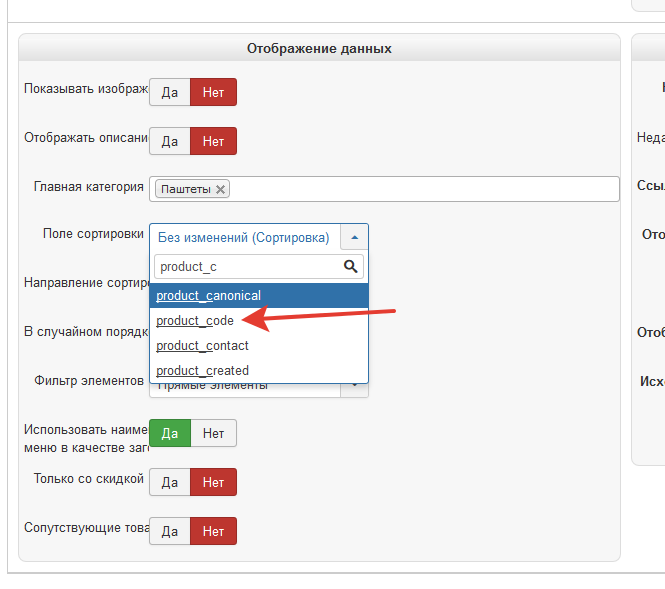Viewport: 665px width, 589px height.
Task: Set discount-only option to Нет
Action: [x=213, y=482]
